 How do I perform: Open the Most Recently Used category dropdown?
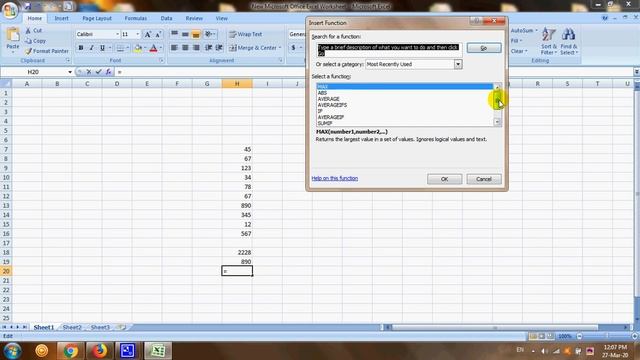point(458,64)
